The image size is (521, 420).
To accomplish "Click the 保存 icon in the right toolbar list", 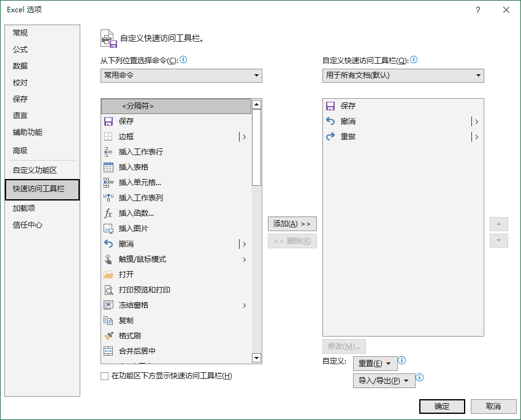I will click(330, 106).
